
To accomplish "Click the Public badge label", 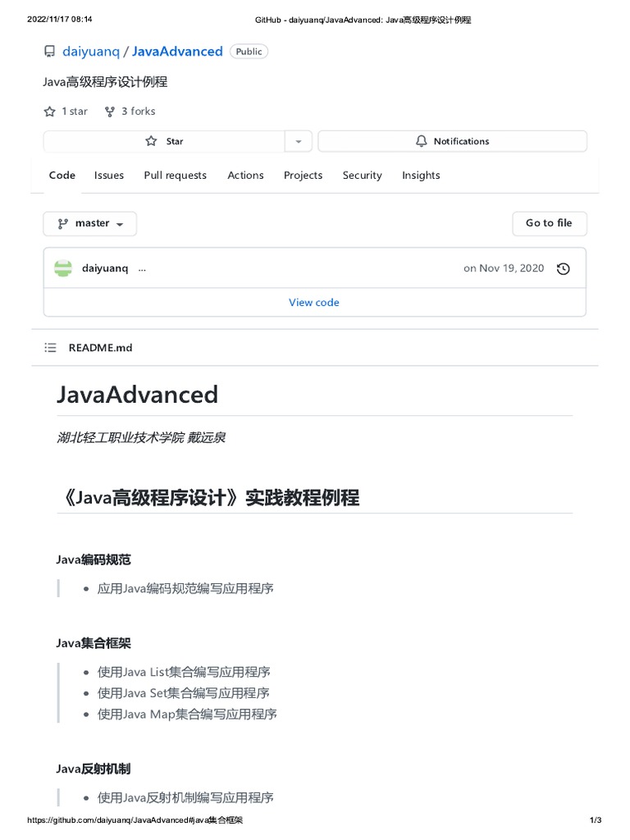I will (x=249, y=52).
